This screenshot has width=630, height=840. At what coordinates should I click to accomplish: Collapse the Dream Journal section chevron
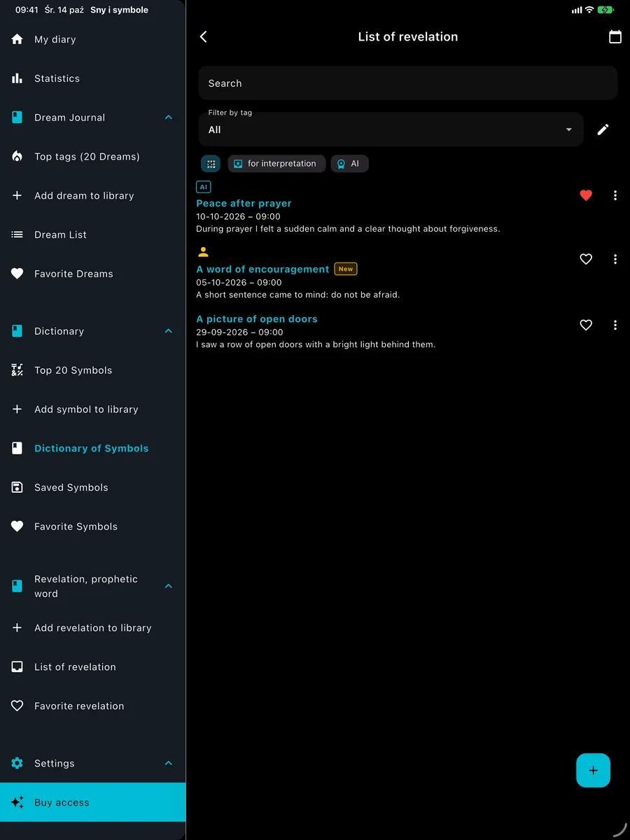click(169, 118)
